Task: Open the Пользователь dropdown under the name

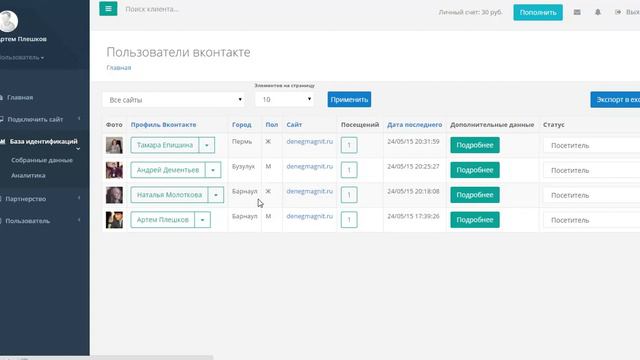Action: coord(22,58)
